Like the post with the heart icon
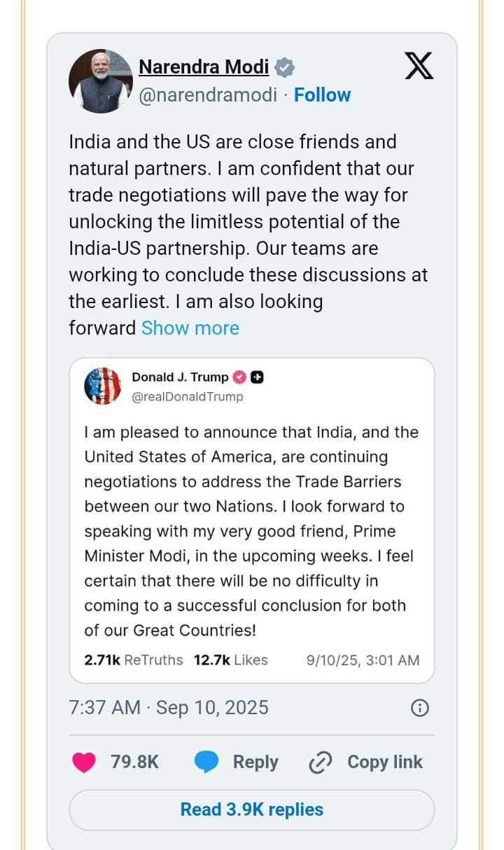The height and width of the screenshot is (850, 504). pyautogui.click(x=84, y=762)
